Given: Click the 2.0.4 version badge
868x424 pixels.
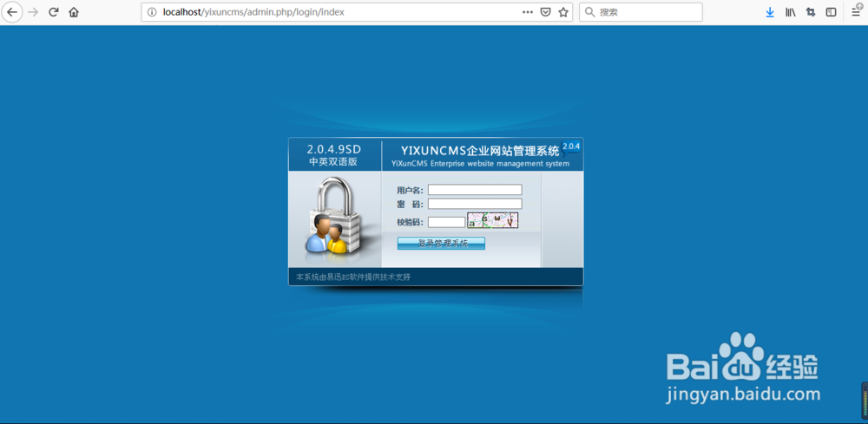Looking at the screenshot, I should coord(571,147).
